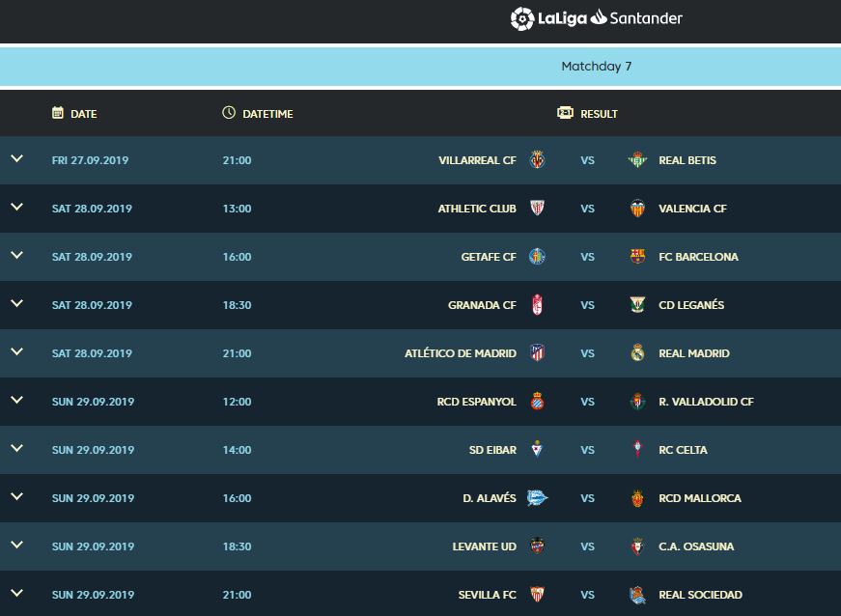Image resolution: width=841 pixels, height=616 pixels.
Task: Click the scoreboard icon beside RESULT
Action: tap(565, 113)
